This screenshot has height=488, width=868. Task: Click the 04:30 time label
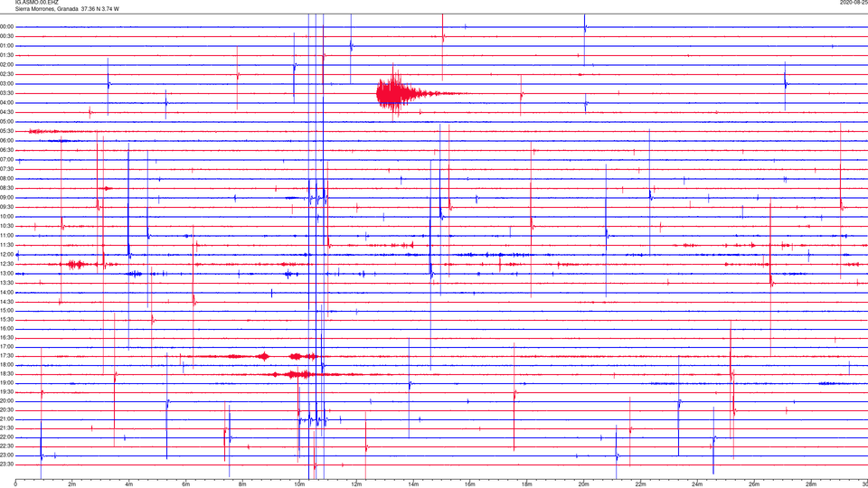(x=7, y=112)
